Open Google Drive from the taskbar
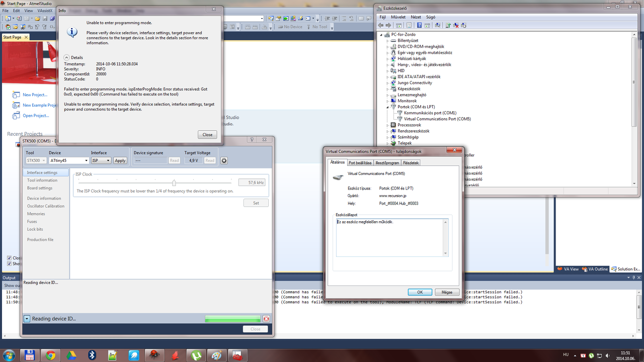The height and width of the screenshot is (362, 644). 71,355
